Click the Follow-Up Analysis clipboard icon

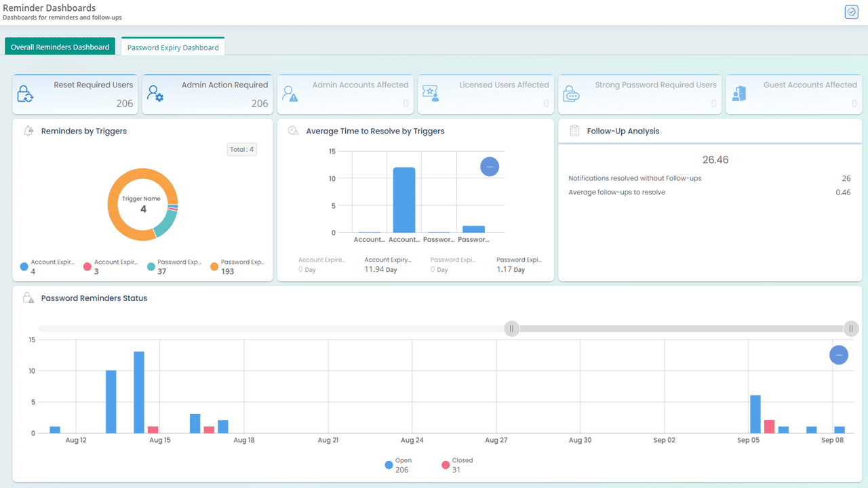tap(574, 131)
